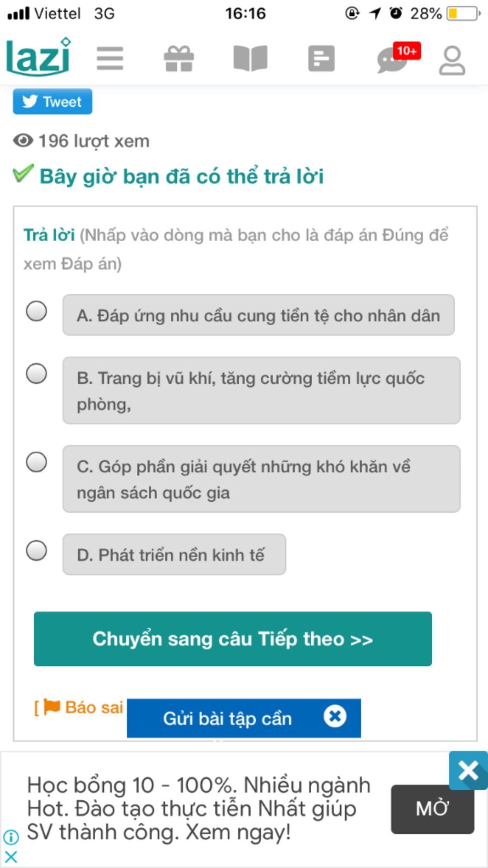Viewport: 488px width, 868px height.
Task: Click the Tweet share button
Action: point(52,102)
